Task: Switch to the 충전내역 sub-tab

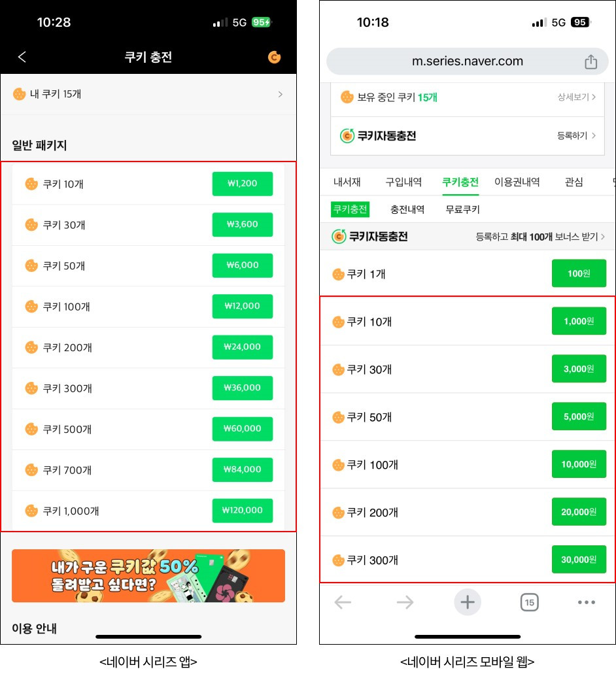Action: pos(407,209)
